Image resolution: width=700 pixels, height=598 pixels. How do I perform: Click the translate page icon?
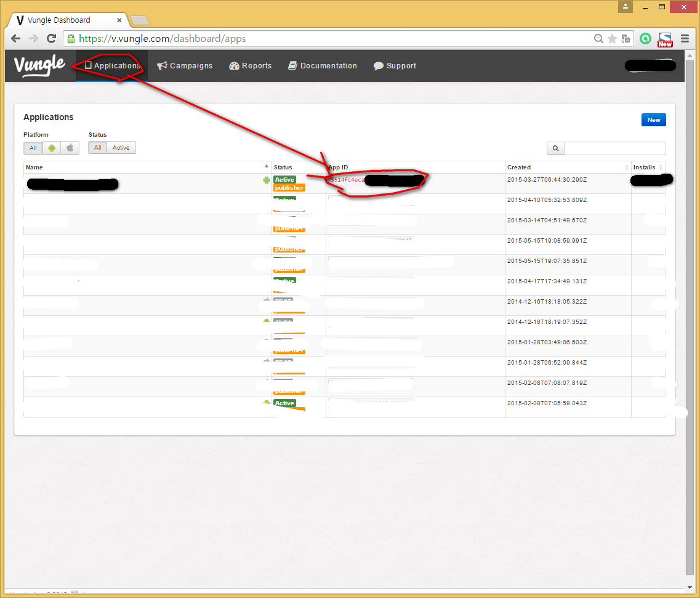click(x=626, y=39)
